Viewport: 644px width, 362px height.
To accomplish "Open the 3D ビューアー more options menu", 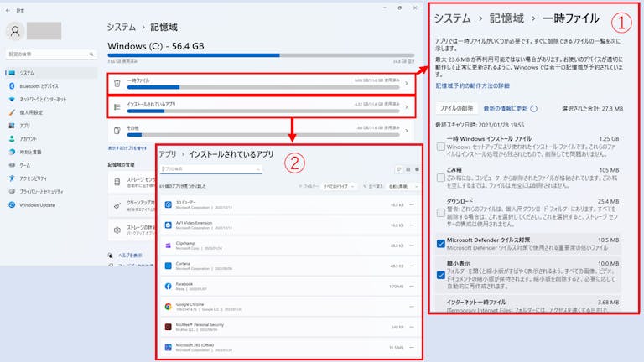I will 412,204.
